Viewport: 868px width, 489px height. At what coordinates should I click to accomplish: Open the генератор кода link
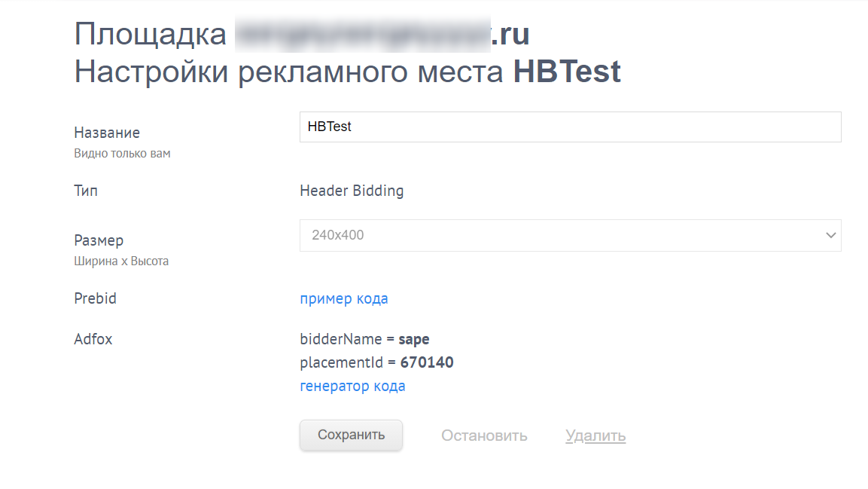352,386
